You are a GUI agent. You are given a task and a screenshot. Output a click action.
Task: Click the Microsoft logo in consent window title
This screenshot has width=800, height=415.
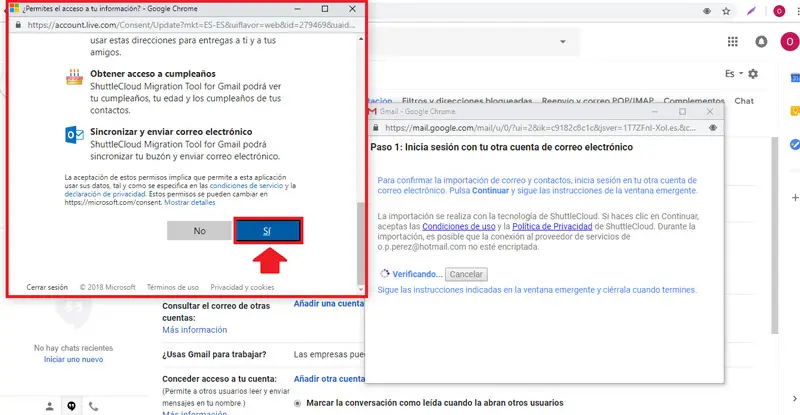[x=14, y=9]
